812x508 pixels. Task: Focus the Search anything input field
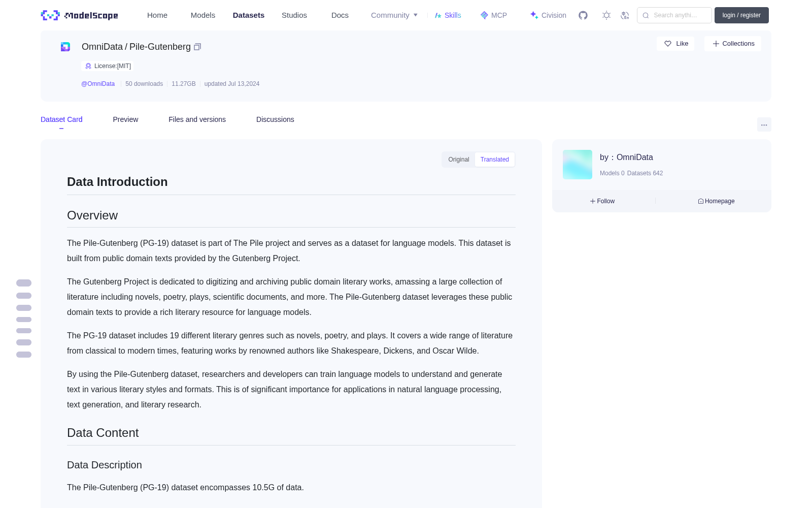(674, 15)
